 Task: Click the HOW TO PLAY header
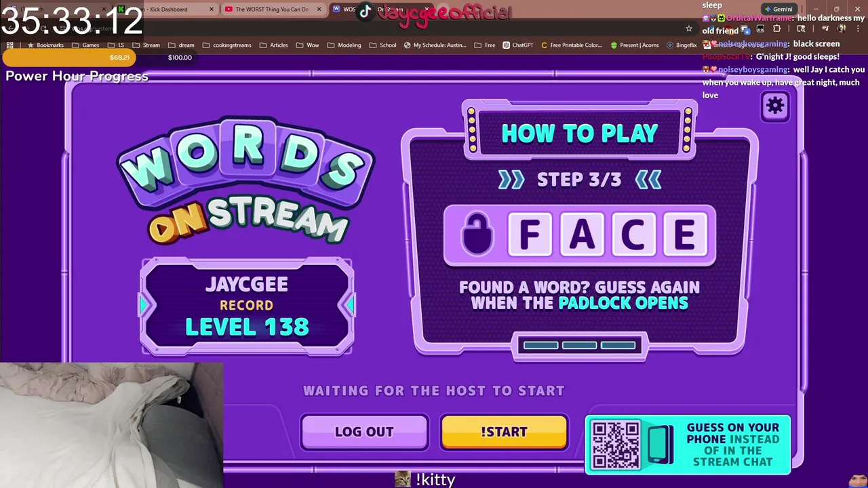click(x=580, y=134)
